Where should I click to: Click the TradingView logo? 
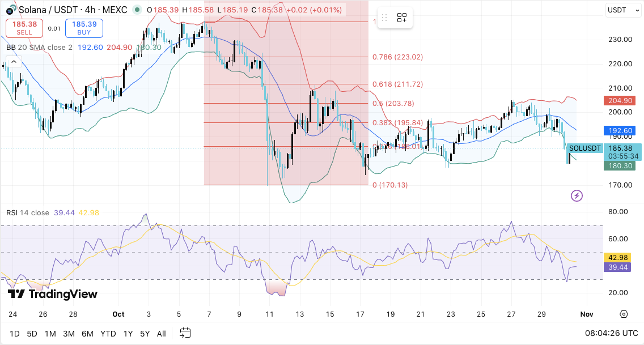tap(53, 293)
